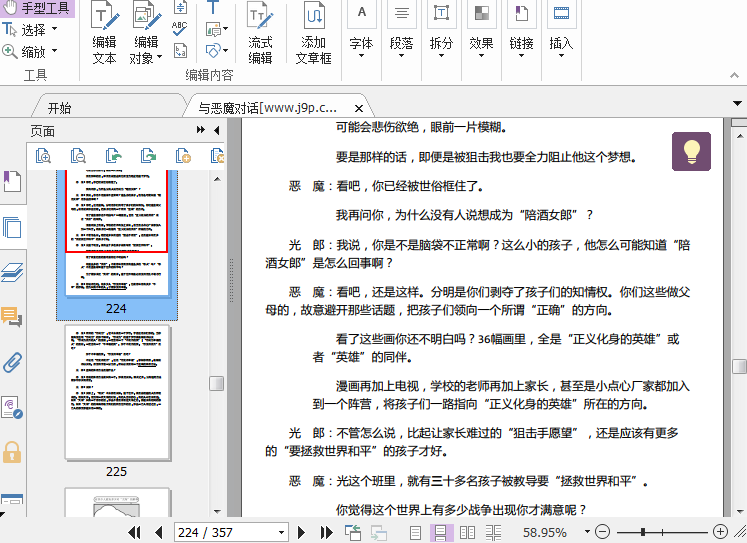The image size is (747, 543).
Task: Open the Digital signatures side panel
Action: coord(12,407)
